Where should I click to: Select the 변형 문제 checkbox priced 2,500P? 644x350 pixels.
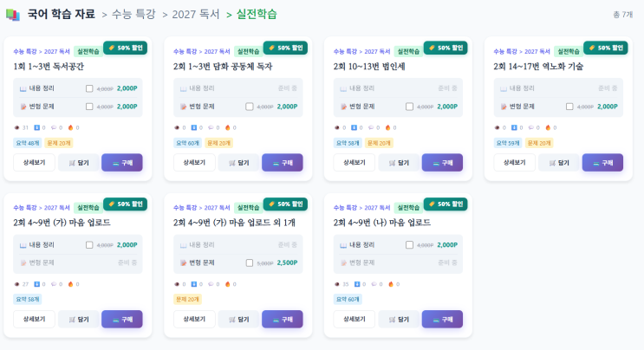(250, 262)
